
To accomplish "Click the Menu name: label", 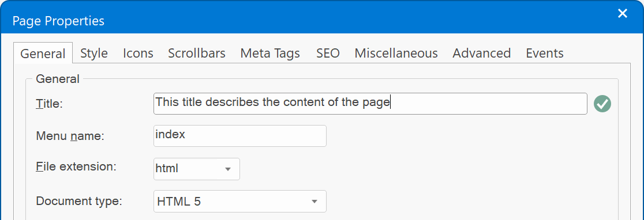I will [x=70, y=136].
